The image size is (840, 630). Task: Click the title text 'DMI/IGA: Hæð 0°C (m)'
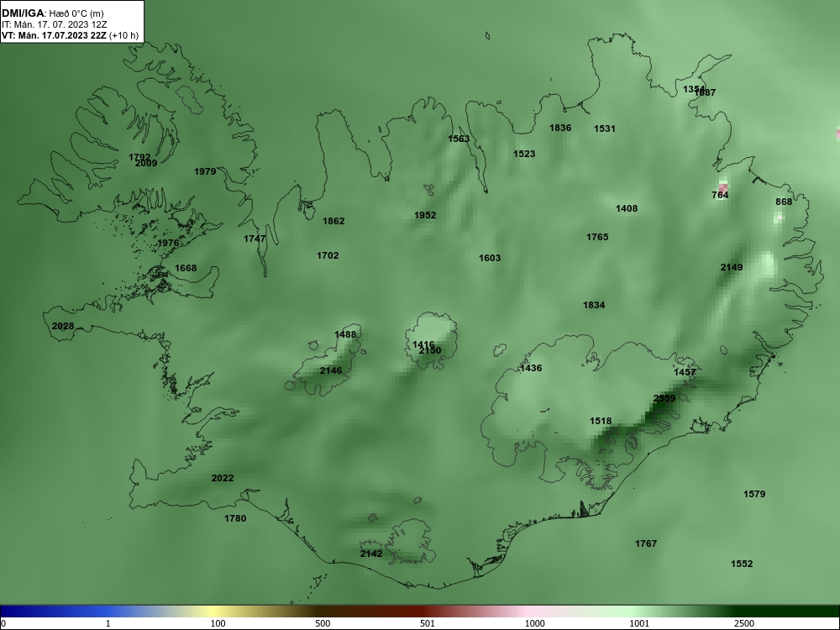click(x=52, y=13)
